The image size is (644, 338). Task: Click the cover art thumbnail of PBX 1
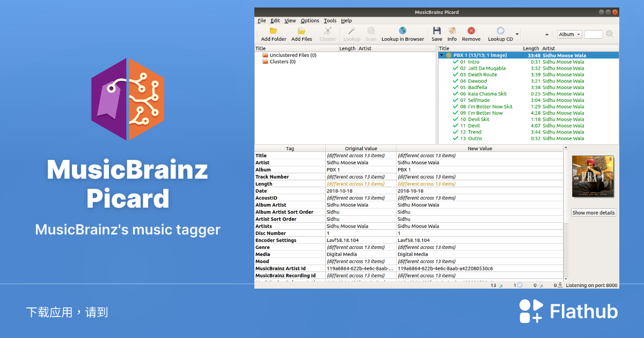[593, 176]
